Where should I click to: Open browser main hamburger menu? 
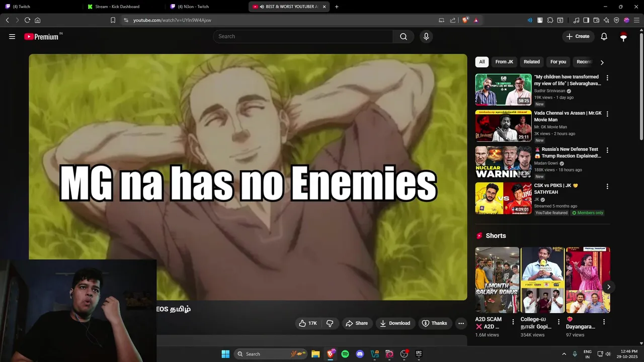[x=636, y=20]
